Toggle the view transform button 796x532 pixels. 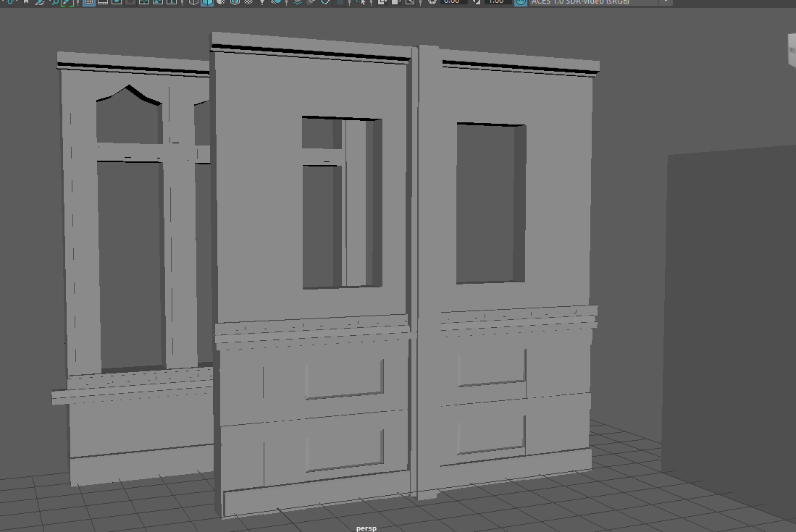tap(520, 2)
